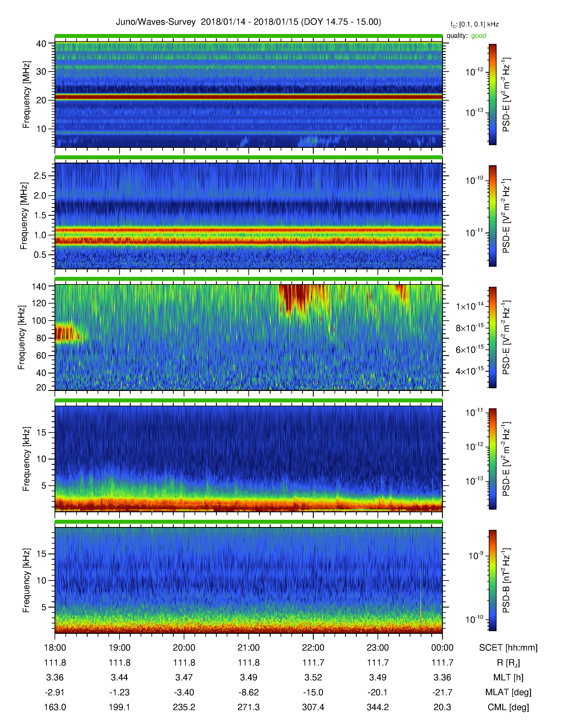Click the 00:00 SCET time label
The height and width of the screenshot is (728, 563).
point(442,648)
